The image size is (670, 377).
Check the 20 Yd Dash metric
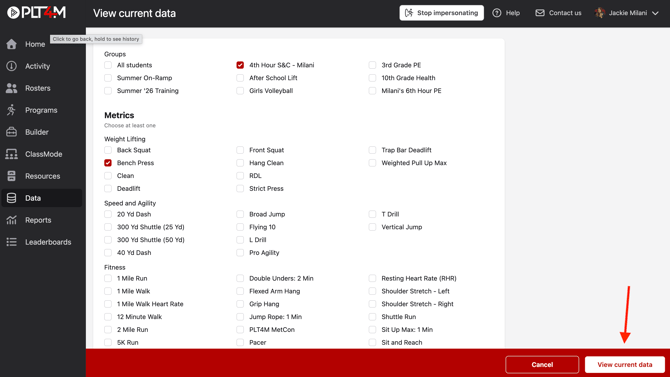108,214
